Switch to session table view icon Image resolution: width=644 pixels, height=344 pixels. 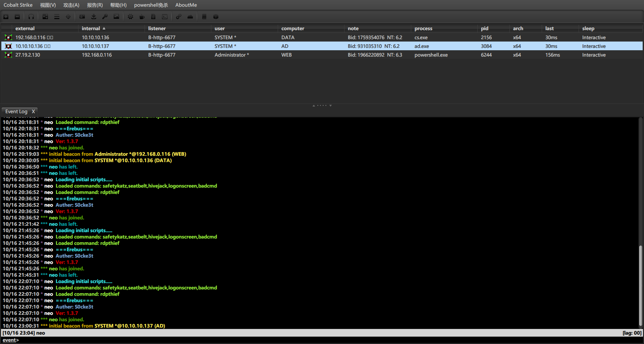click(x=57, y=17)
